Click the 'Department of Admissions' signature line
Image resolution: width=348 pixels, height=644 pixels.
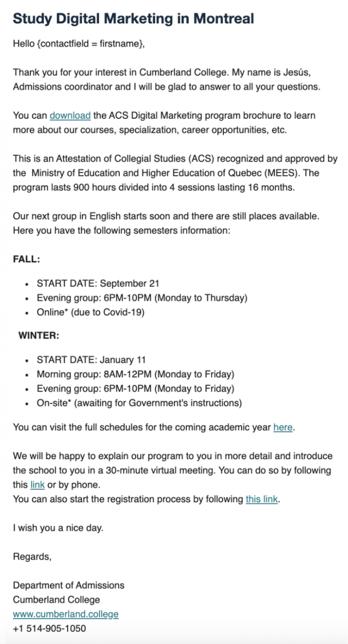(x=69, y=585)
